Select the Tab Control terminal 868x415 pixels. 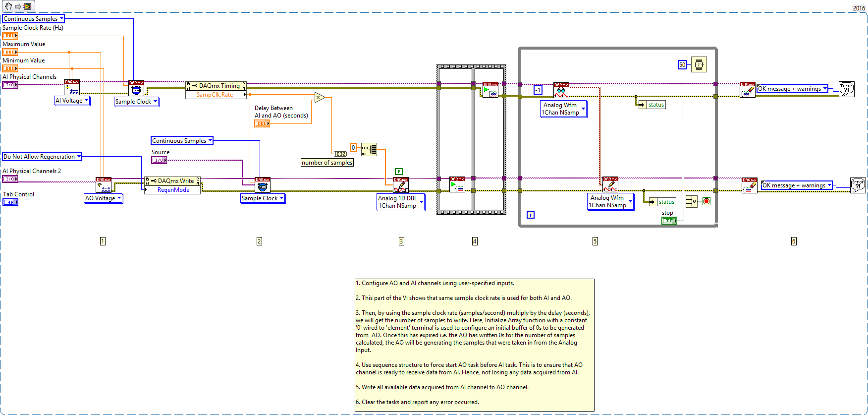click(10, 202)
